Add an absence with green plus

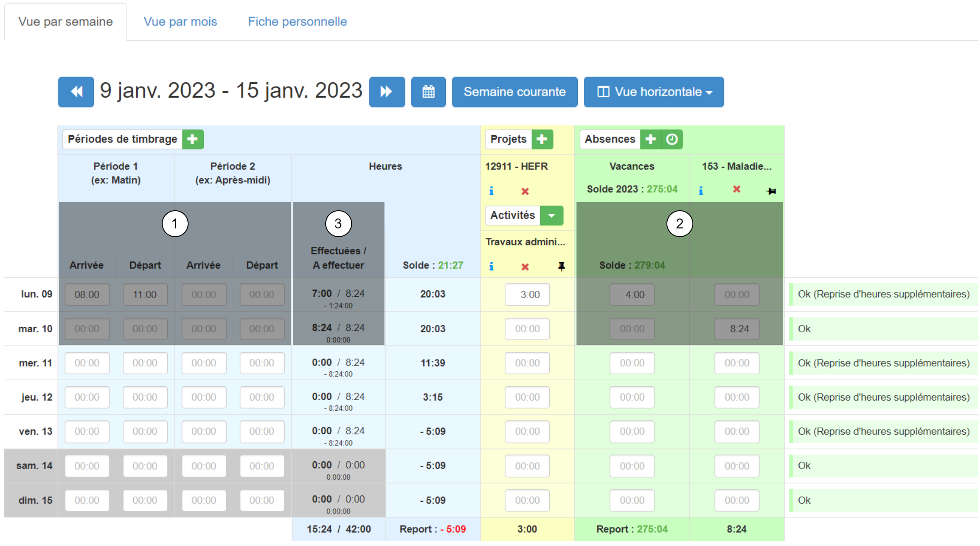650,139
